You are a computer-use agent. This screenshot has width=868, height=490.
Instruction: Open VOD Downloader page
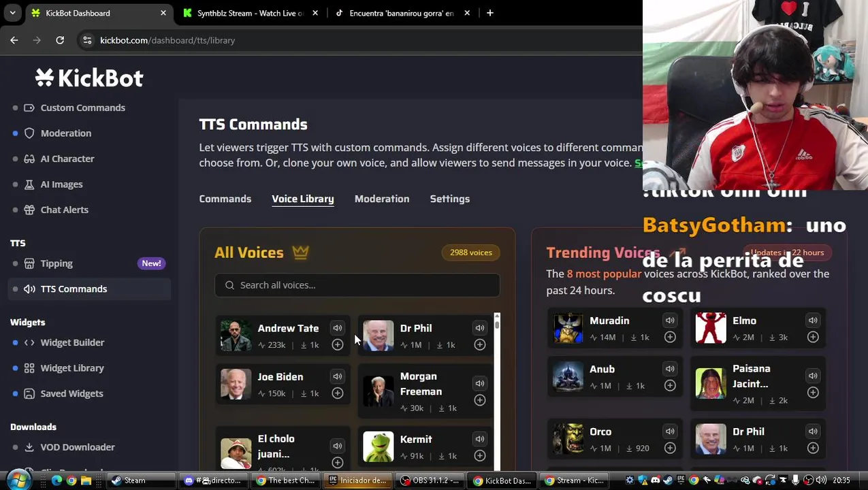[78, 447]
